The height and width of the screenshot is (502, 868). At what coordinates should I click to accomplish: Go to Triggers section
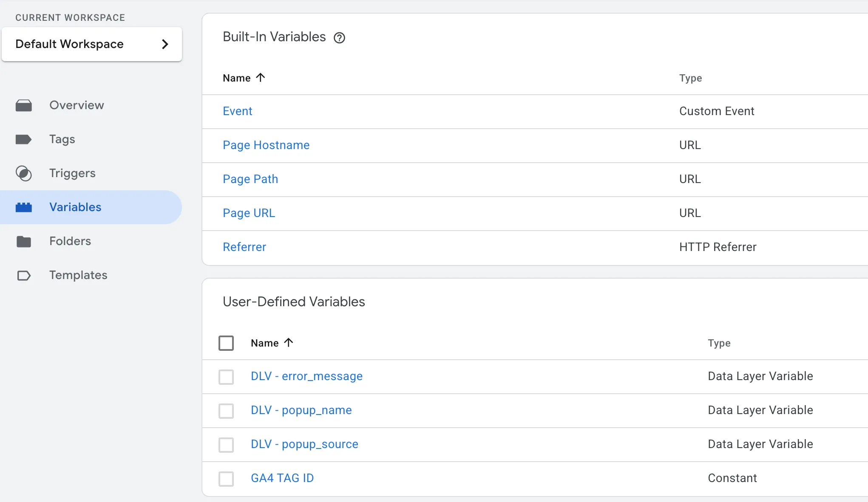pyautogui.click(x=72, y=173)
